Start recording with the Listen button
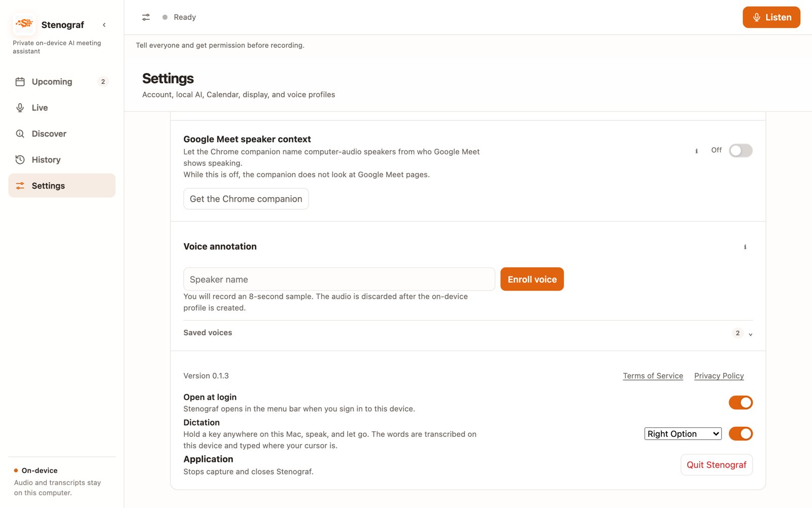The width and height of the screenshot is (812, 508). (x=771, y=17)
